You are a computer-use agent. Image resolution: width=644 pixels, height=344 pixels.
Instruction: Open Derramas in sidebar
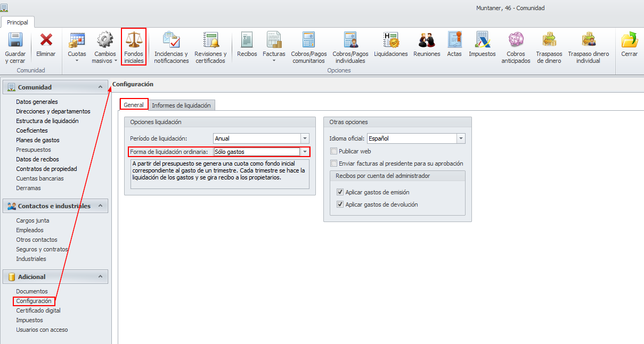(x=28, y=188)
